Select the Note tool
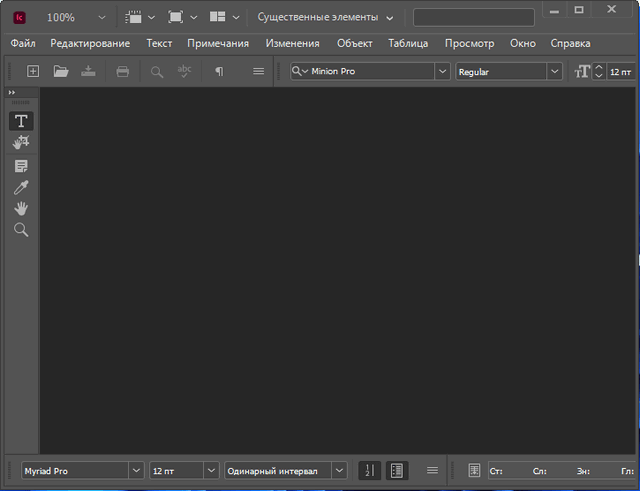This screenshot has width=640, height=491. pos(21,165)
